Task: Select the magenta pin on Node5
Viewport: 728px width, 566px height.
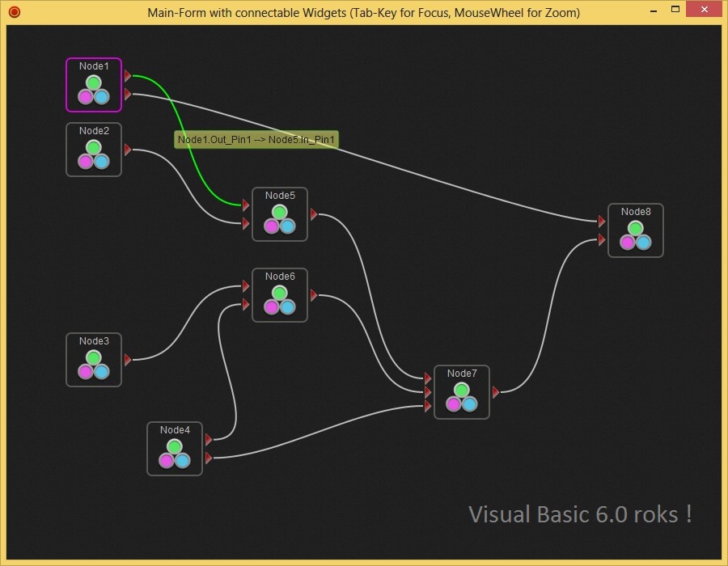Action: coord(272,226)
